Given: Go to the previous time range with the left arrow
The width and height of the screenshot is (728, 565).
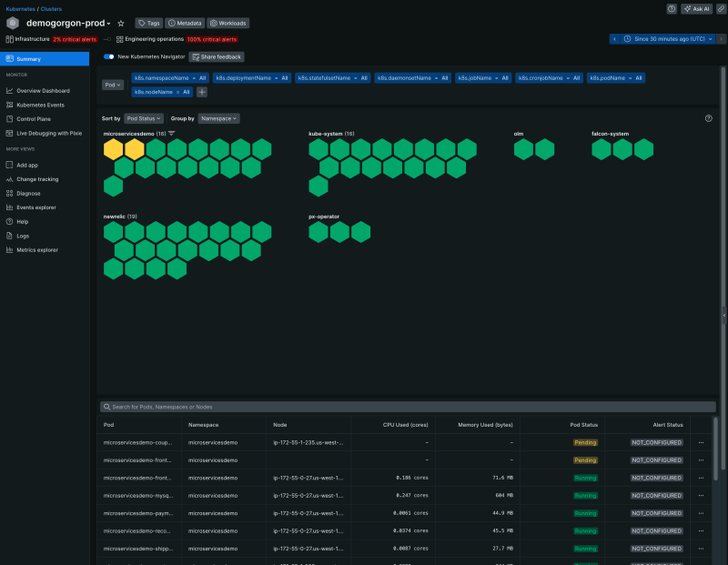Looking at the screenshot, I should click(x=615, y=39).
